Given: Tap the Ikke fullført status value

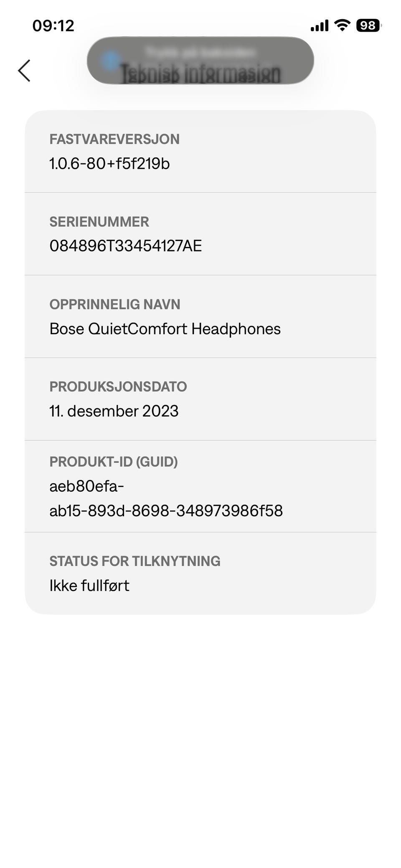Looking at the screenshot, I should pyautogui.click(x=89, y=586).
